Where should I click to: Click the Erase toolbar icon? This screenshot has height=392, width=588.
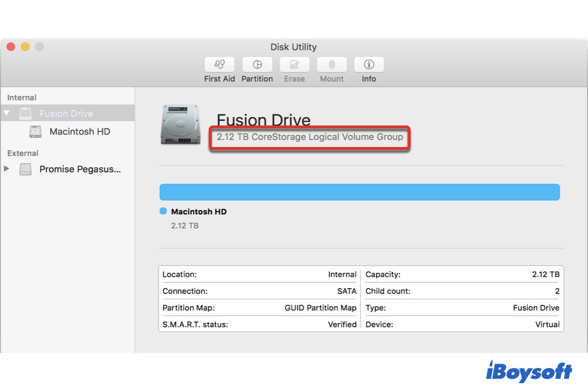point(294,65)
